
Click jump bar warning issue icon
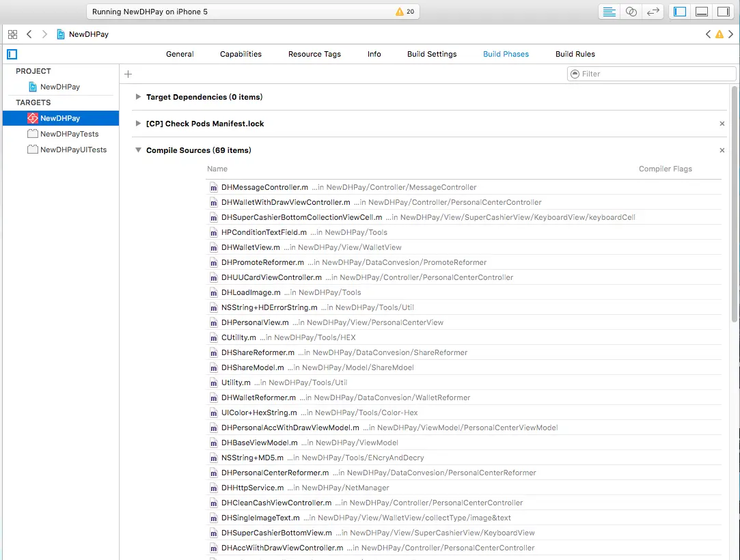click(x=720, y=34)
